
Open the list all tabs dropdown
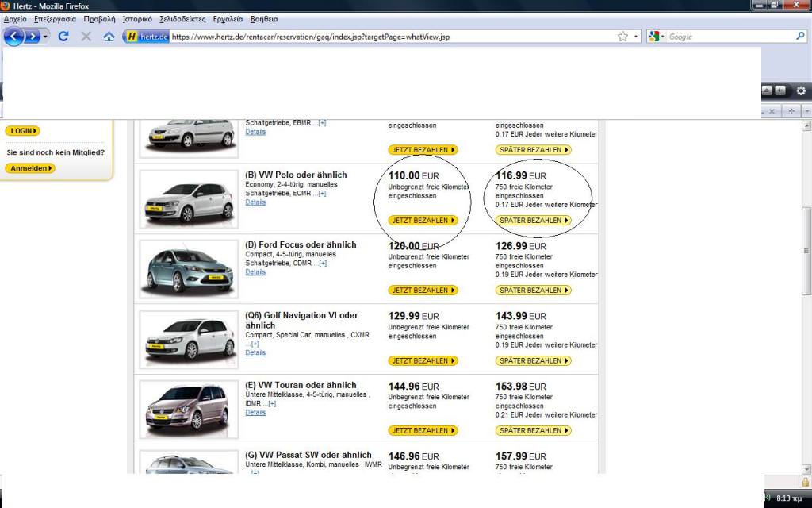806,111
